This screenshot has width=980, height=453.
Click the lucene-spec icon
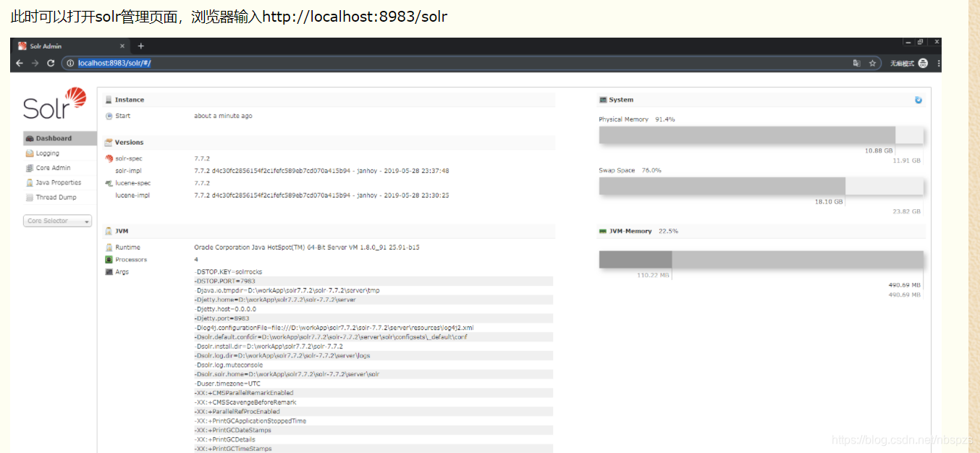(x=109, y=183)
